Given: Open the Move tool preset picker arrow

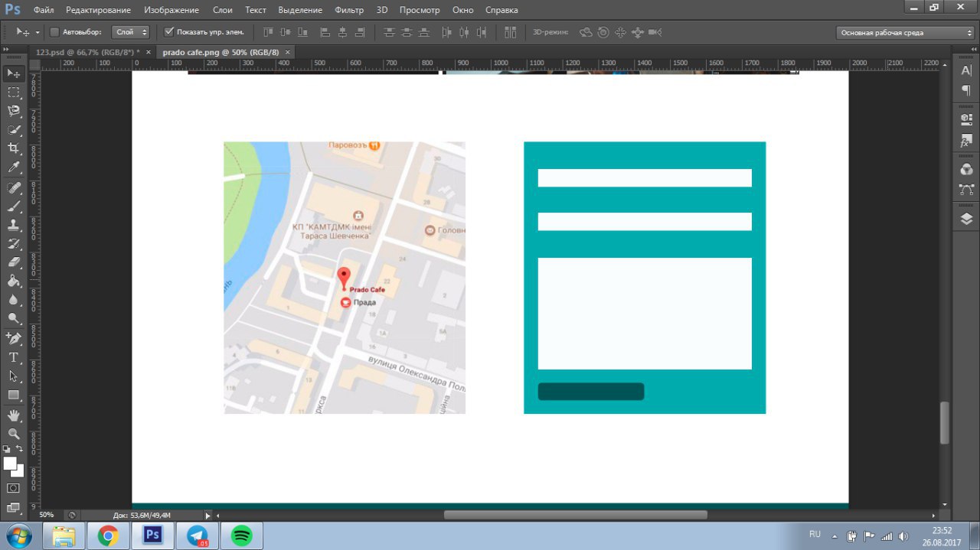Looking at the screenshot, I should 38,33.
